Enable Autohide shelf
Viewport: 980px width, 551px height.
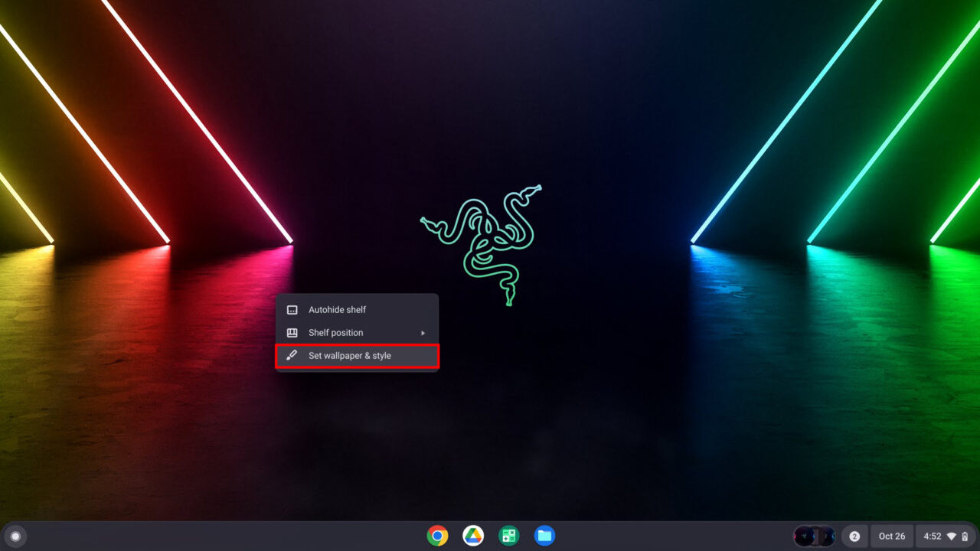click(336, 309)
